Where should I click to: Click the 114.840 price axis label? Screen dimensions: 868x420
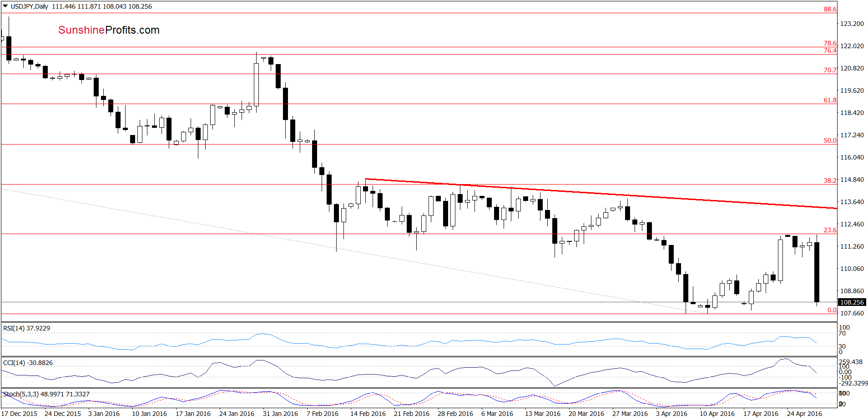pyautogui.click(x=852, y=180)
